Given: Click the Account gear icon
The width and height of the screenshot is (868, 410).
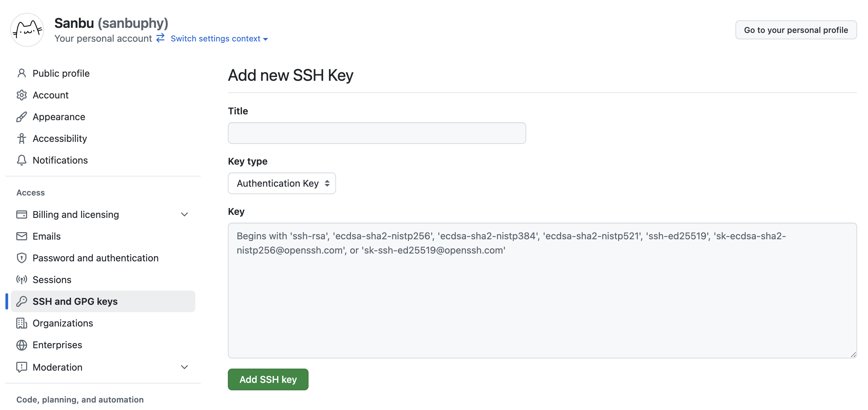Looking at the screenshot, I should point(21,95).
